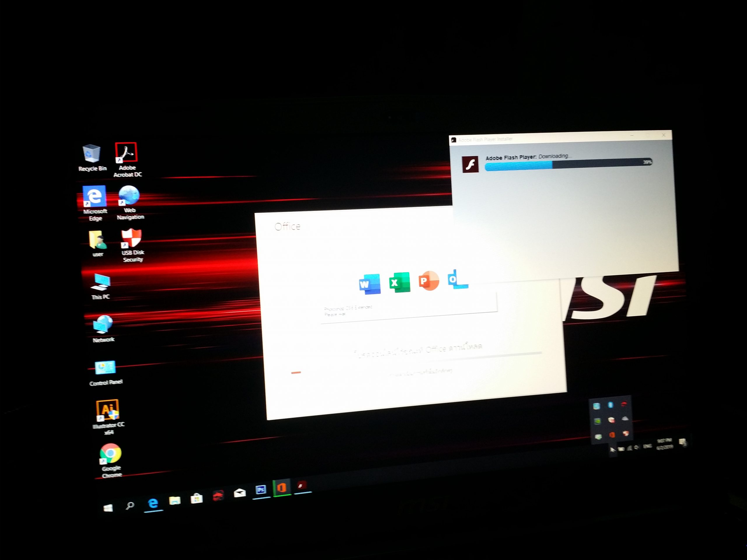Click the Office title in installer window

[287, 226]
